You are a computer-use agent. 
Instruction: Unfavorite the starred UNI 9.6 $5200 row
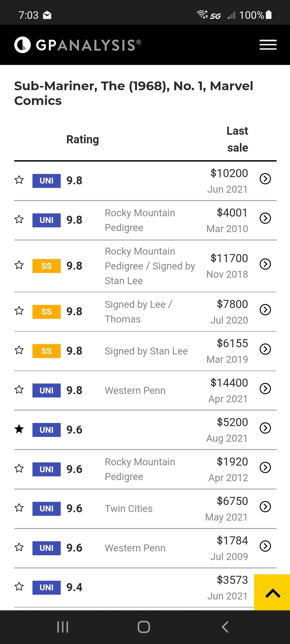pyautogui.click(x=19, y=429)
